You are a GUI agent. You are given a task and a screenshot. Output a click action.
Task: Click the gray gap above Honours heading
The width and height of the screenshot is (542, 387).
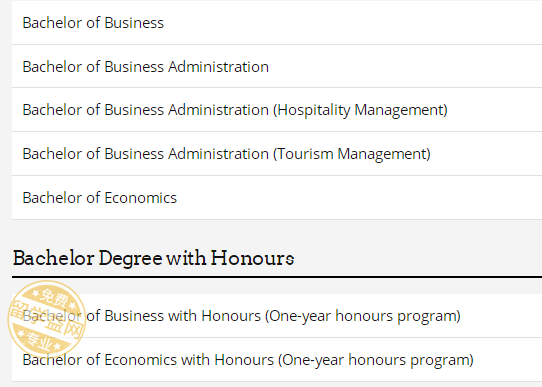277,232
